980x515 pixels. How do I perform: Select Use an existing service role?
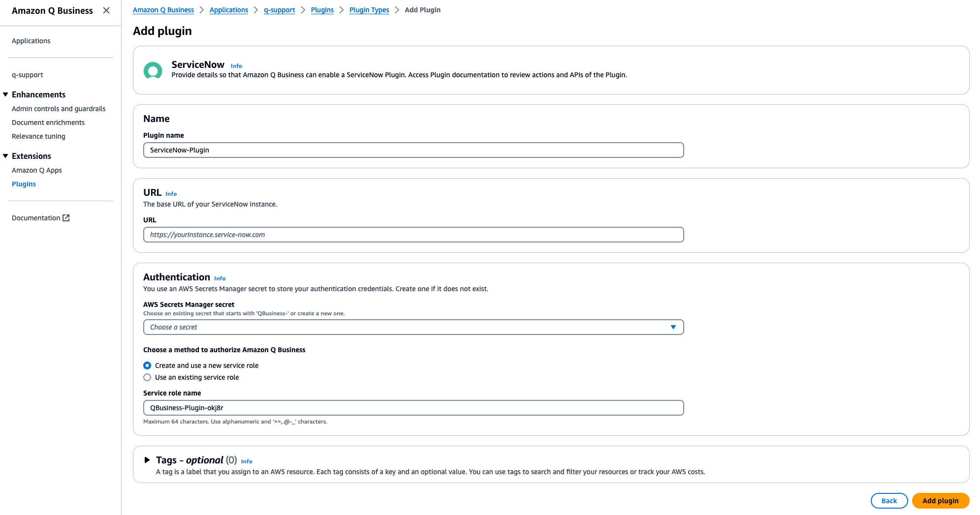(147, 377)
